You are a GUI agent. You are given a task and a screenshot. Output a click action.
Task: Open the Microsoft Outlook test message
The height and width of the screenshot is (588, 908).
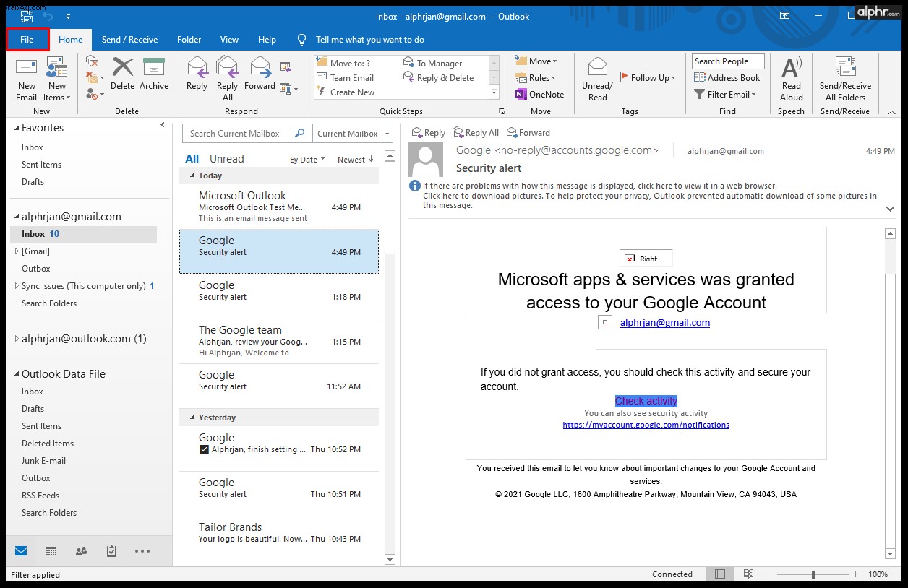[x=279, y=207]
